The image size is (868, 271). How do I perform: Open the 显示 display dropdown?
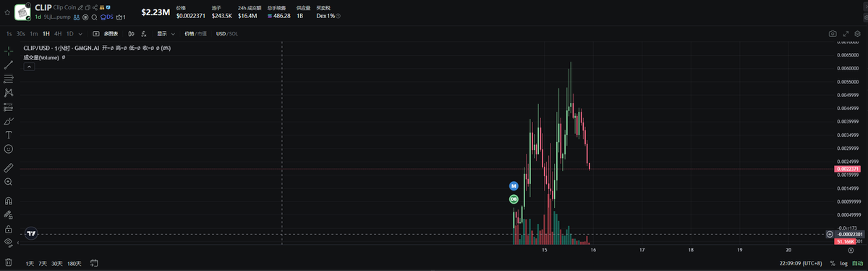pyautogui.click(x=166, y=33)
